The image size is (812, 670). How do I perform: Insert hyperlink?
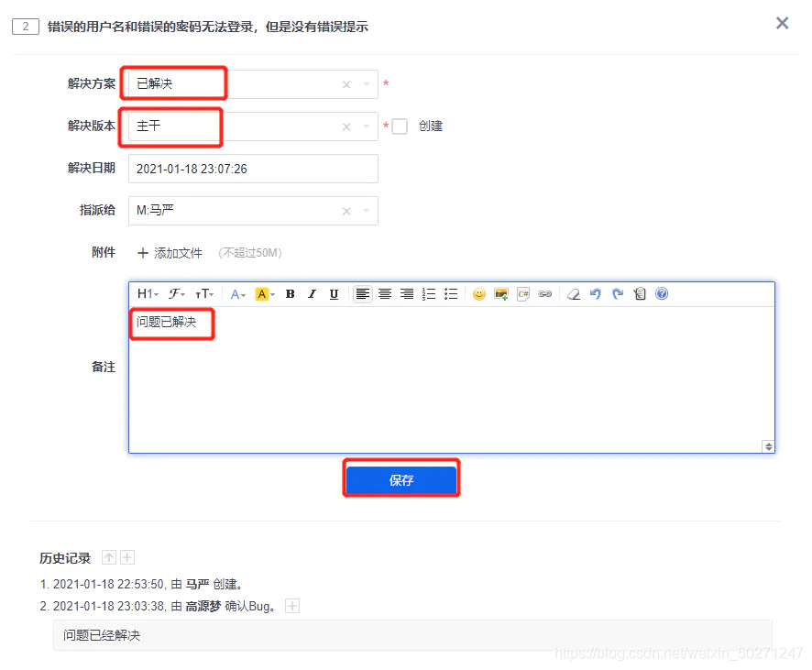coord(544,294)
